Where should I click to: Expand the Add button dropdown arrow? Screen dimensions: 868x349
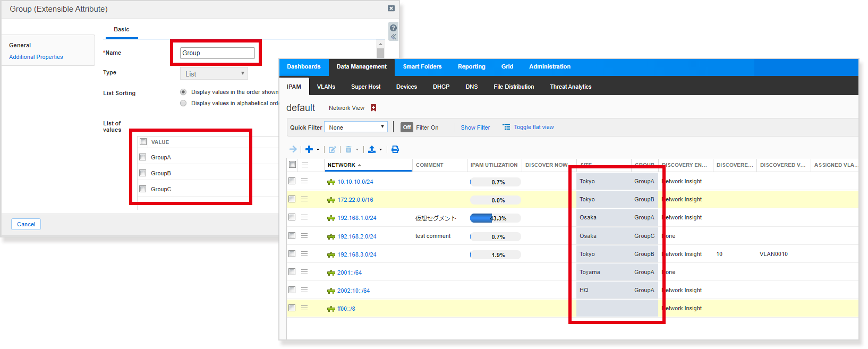[x=318, y=150]
